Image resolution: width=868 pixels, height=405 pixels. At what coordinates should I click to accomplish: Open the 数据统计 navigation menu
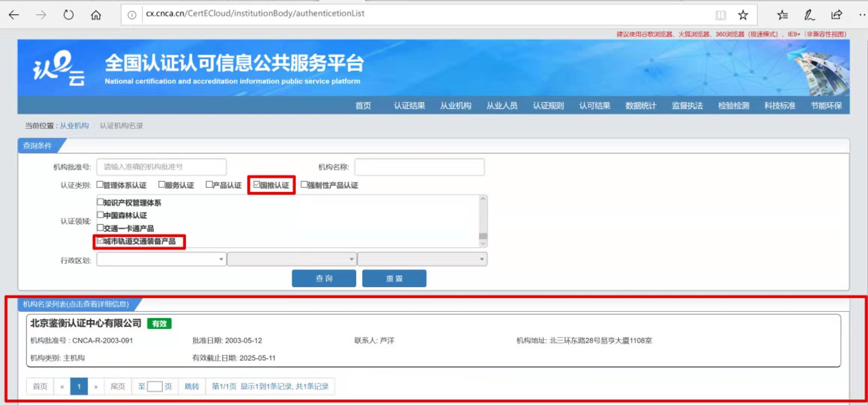pyautogui.click(x=641, y=106)
